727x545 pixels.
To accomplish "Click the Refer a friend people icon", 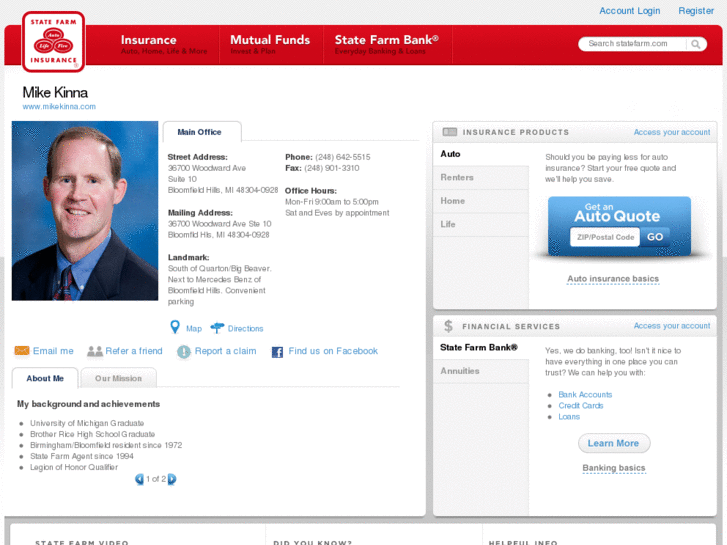I will (95, 351).
